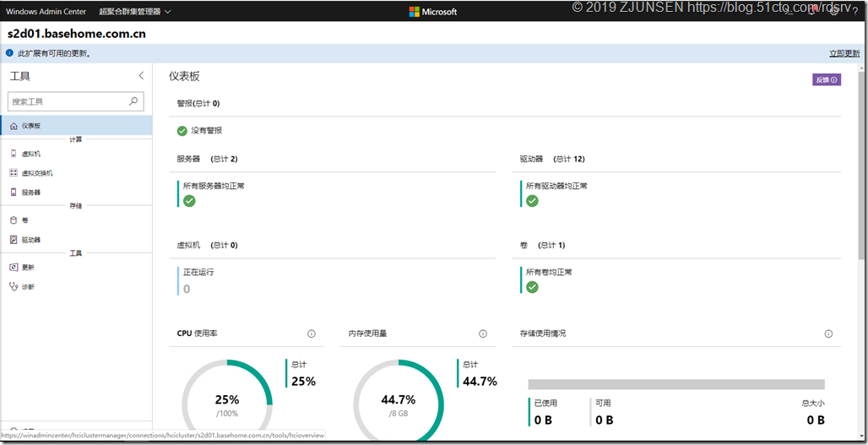This screenshot has width=868, height=445.
Task: Open the 仪表板 dashboard tool
Action: 76,126
